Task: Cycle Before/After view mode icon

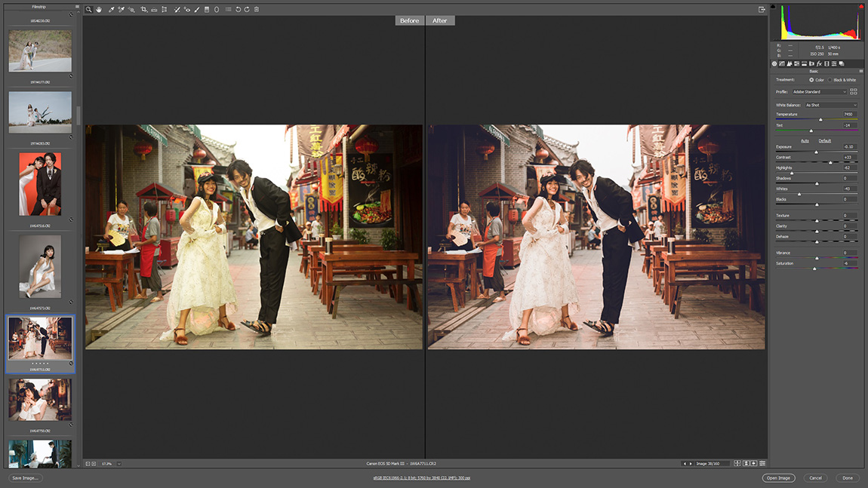Action: click(x=737, y=464)
